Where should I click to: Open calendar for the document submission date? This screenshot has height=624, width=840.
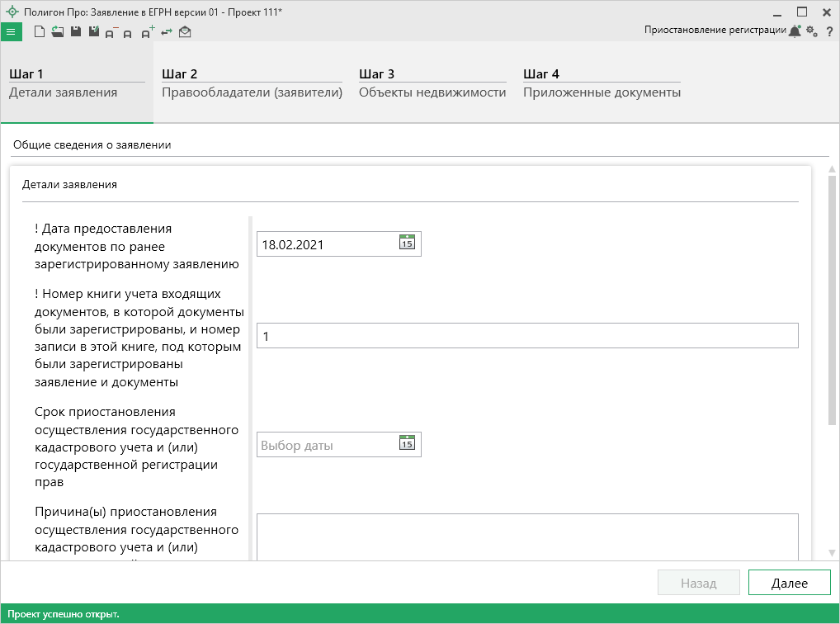click(406, 243)
